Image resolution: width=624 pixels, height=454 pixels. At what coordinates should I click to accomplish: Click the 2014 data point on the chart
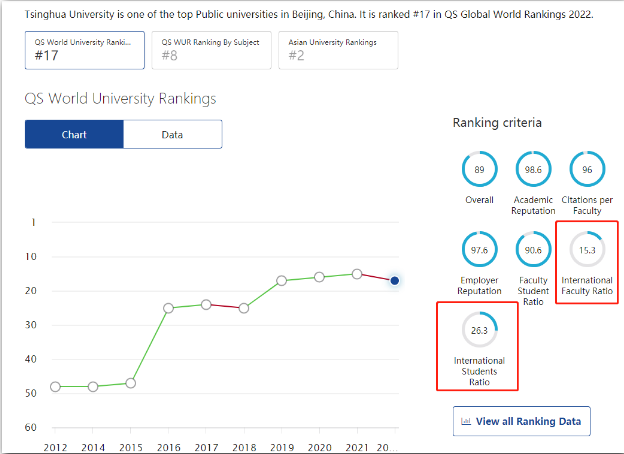click(x=93, y=386)
